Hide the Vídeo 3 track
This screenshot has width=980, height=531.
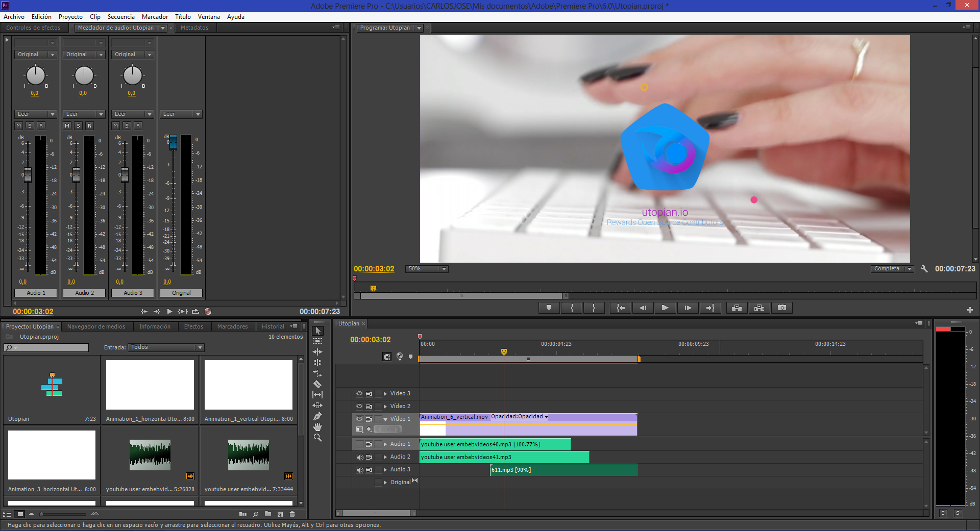359,394
